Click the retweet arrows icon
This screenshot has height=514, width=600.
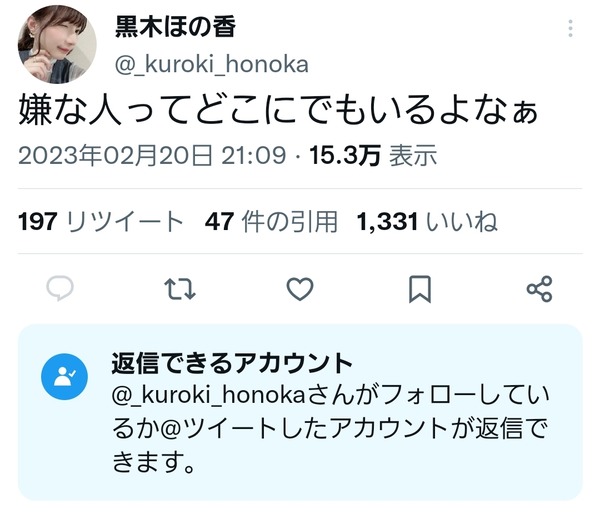180,289
